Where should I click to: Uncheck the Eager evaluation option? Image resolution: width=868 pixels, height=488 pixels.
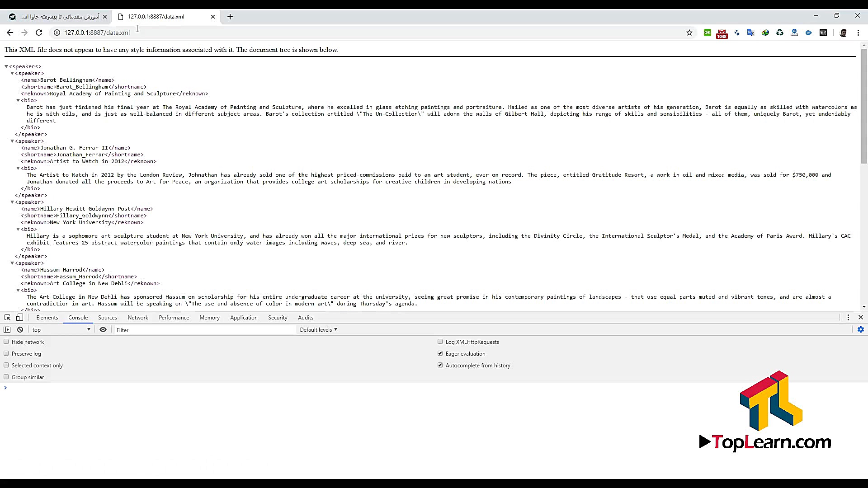pyautogui.click(x=440, y=353)
